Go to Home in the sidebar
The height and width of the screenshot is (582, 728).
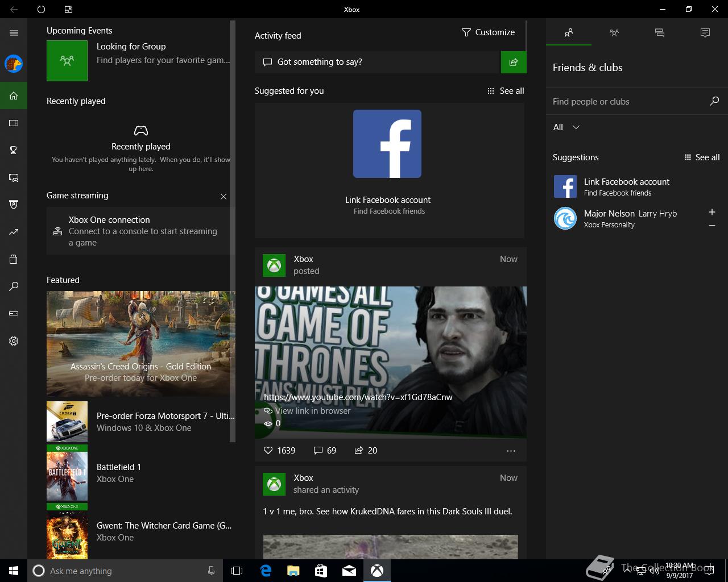[x=14, y=95]
